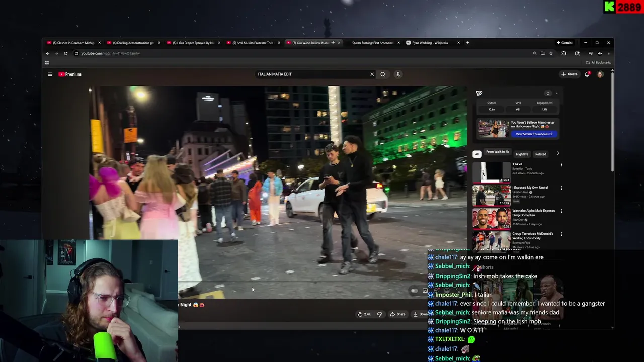Open options for I Exposed My Own Uncle

coord(562,188)
